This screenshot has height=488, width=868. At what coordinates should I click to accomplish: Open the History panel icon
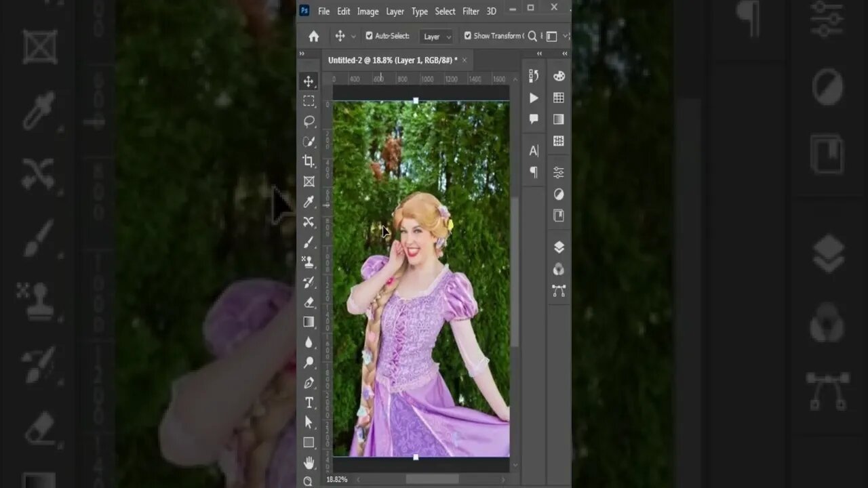click(534, 76)
